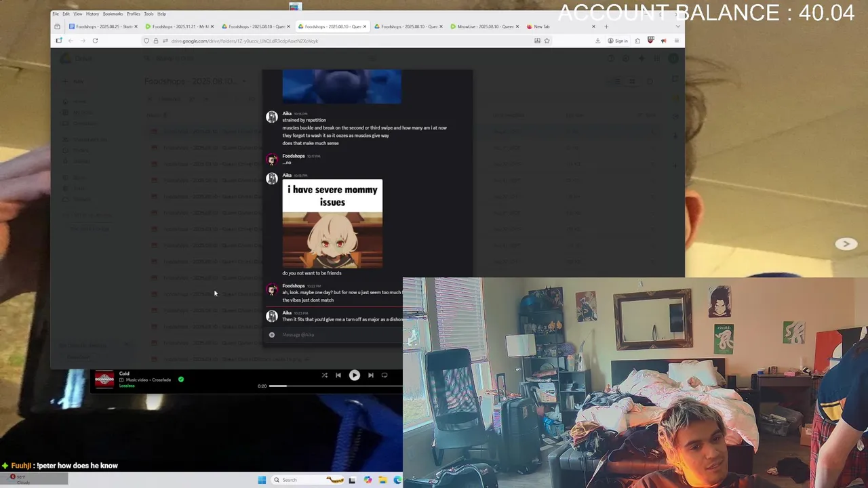Switch to the New Tab tab

561,26
